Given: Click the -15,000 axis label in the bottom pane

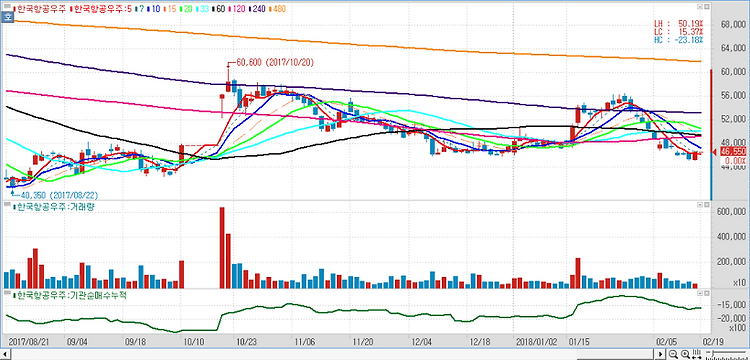Looking at the screenshot, I should (732, 305).
